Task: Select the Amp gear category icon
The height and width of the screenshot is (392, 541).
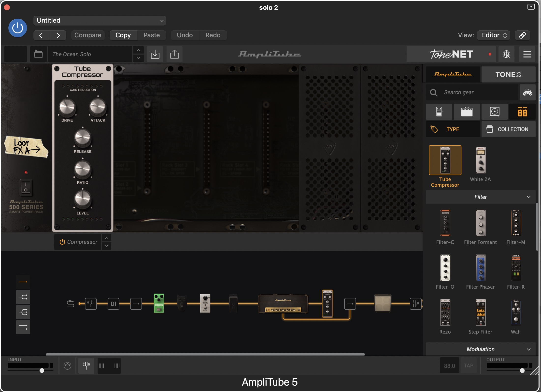Action: coord(467,112)
